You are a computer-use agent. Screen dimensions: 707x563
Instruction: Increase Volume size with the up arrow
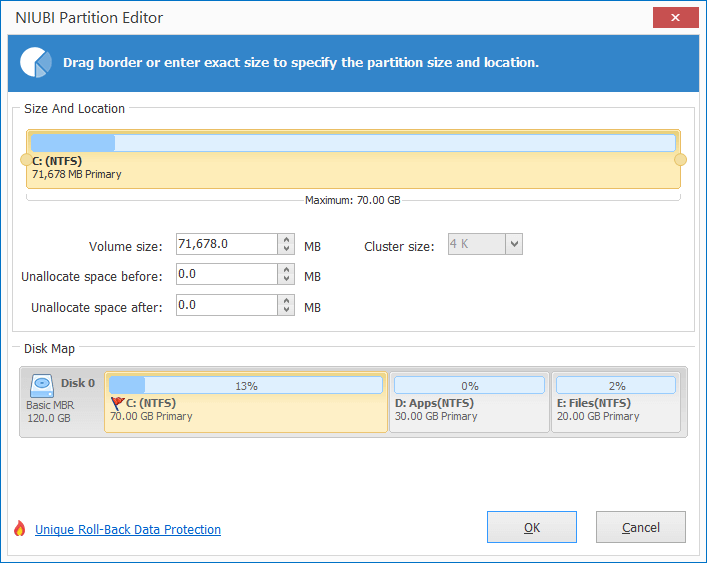[x=286, y=239]
